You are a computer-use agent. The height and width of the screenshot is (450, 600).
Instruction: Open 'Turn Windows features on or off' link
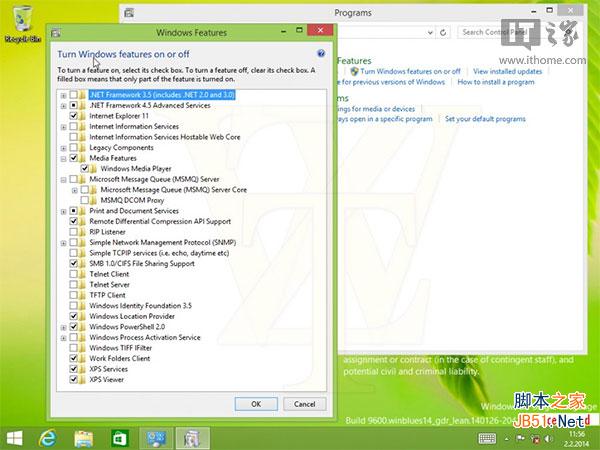tap(410, 72)
